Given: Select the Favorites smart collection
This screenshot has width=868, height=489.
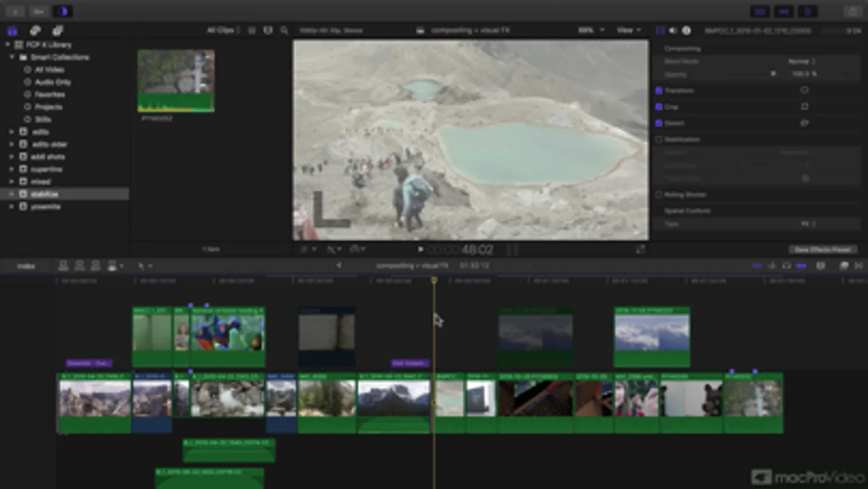Looking at the screenshot, I should tap(49, 95).
